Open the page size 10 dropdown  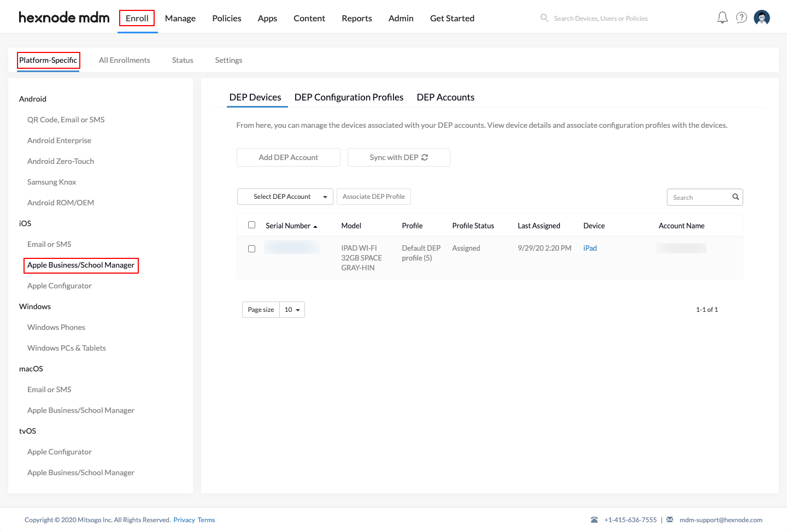point(292,310)
